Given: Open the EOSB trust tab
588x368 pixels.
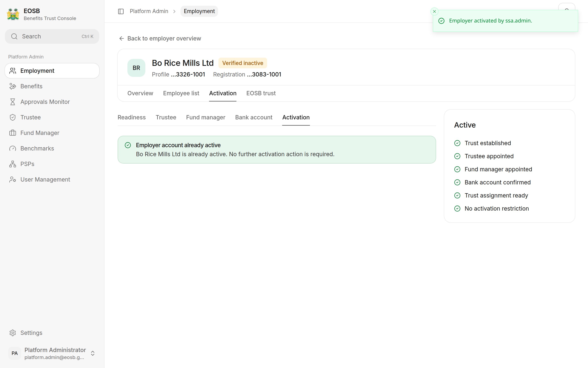Looking at the screenshot, I should pyautogui.click(x=261, y=93).
